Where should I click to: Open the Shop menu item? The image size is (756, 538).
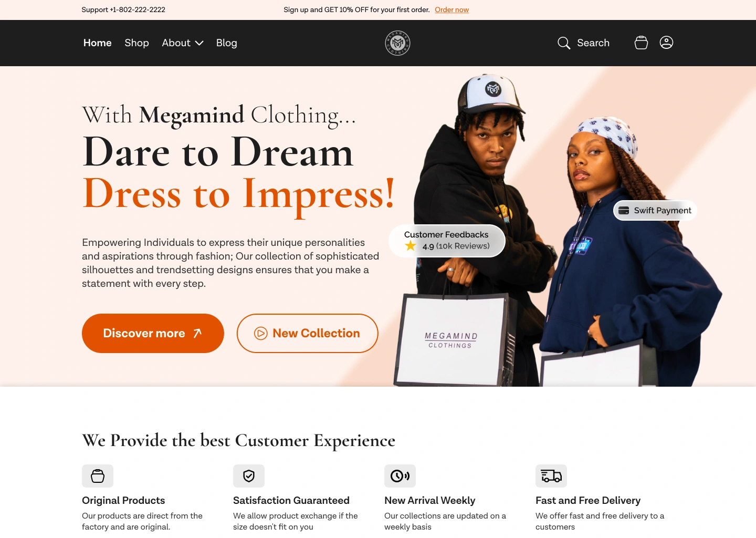coord(136,43)
